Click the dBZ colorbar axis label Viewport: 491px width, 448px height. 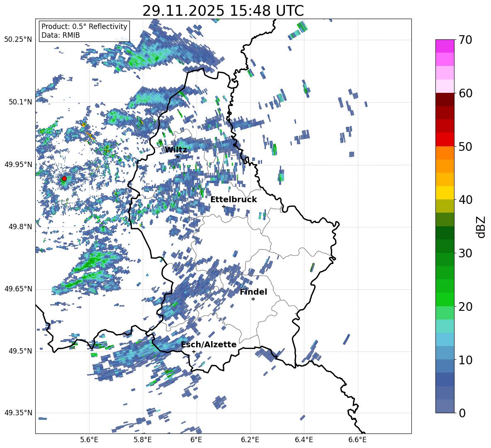point(481,227)
